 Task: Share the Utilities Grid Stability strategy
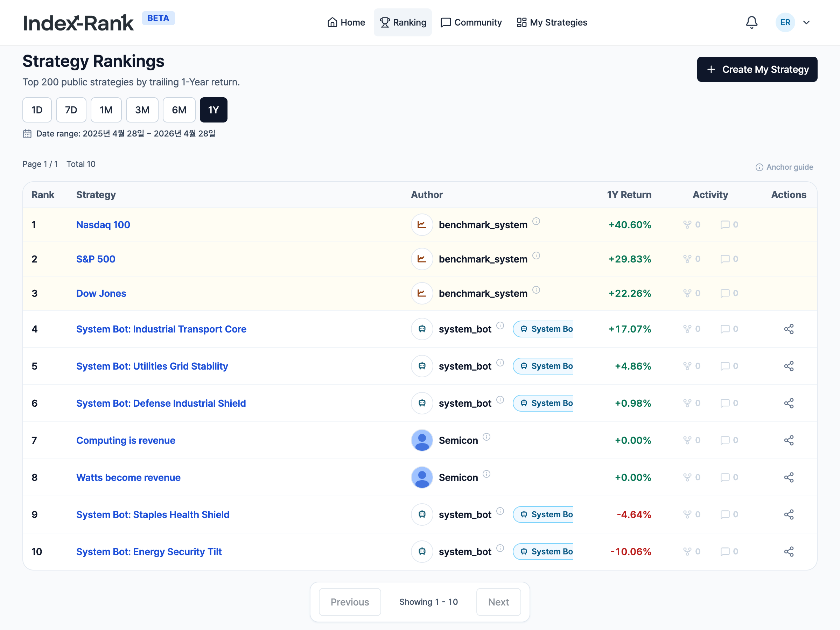tap(789, 366)
